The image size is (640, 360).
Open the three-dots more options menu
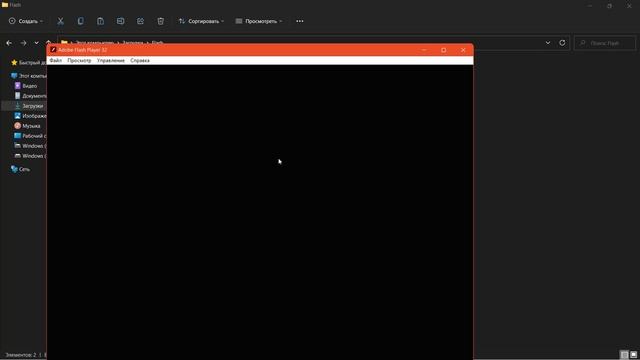300,21
